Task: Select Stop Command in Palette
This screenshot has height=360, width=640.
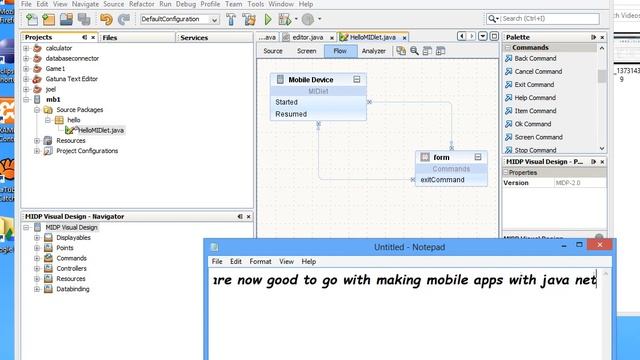Action: (x=535, y=150)
